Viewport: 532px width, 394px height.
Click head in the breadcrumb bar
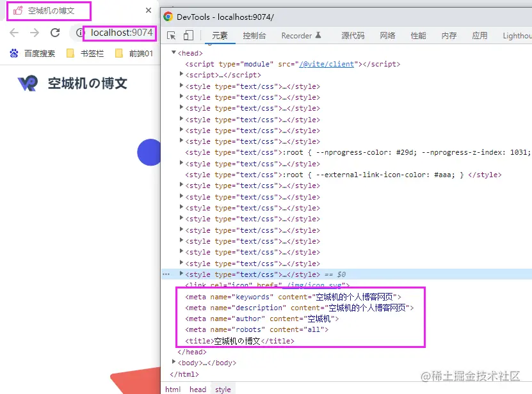[x=198, y=390]
